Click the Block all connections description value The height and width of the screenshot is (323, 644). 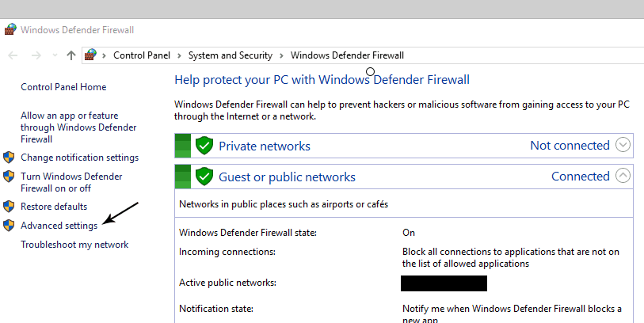pos(510,257)
